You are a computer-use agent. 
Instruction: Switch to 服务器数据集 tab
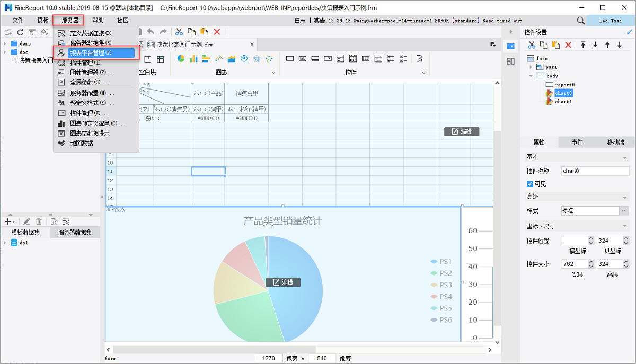pyautogui.click(x=75, y=233)
